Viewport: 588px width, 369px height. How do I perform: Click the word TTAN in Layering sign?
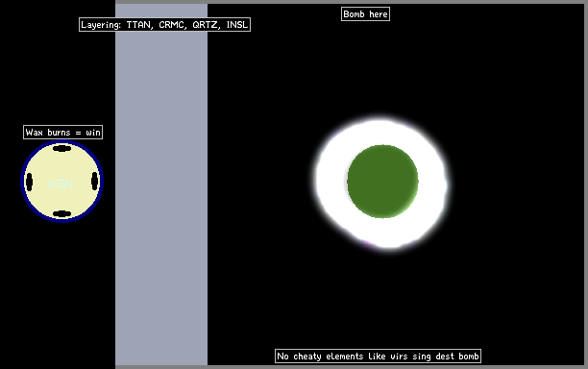tap(139, 25)
